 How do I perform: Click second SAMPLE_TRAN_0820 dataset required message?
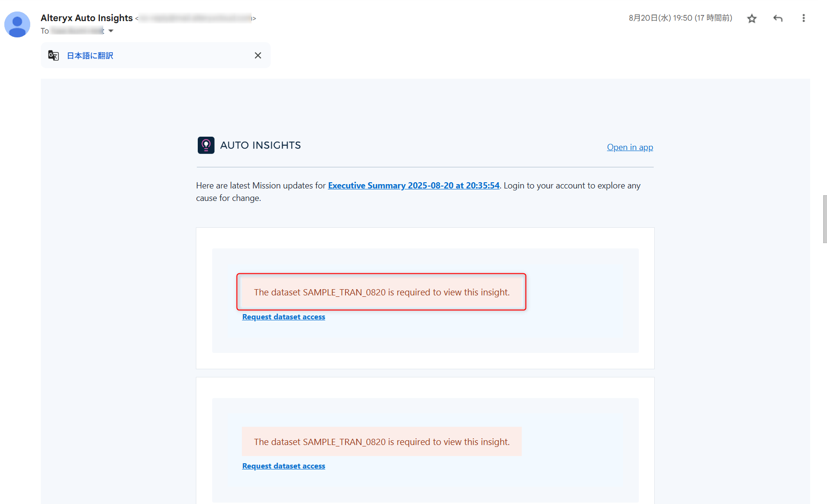pos(382,442)
